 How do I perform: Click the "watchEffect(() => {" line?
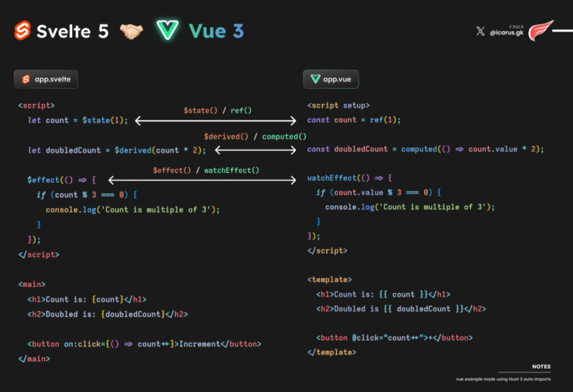click(x=350, y=178)
